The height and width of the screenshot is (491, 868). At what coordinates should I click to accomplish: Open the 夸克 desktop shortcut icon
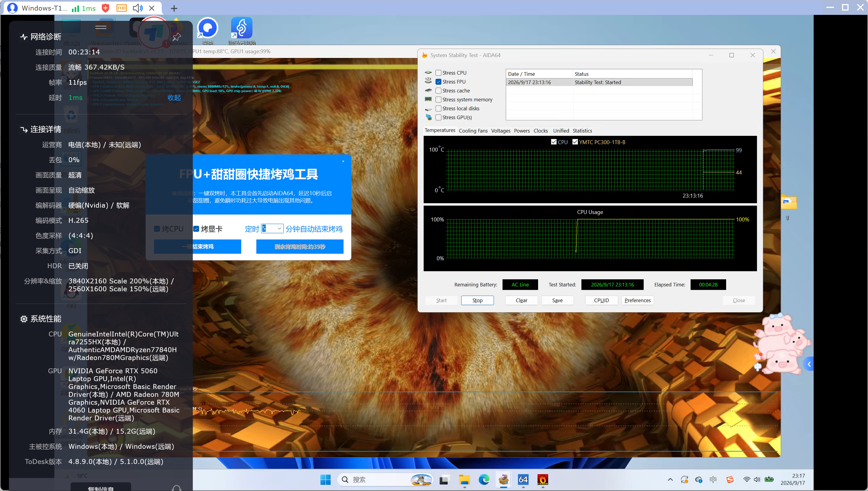[x=208, y=31]
